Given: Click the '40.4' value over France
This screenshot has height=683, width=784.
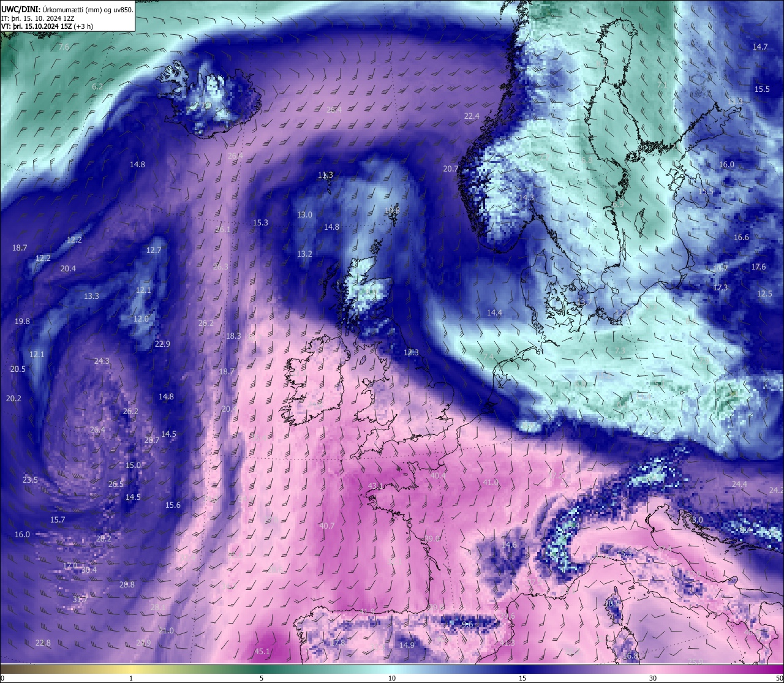Looking at the screenshot, I should pos(438,476).
